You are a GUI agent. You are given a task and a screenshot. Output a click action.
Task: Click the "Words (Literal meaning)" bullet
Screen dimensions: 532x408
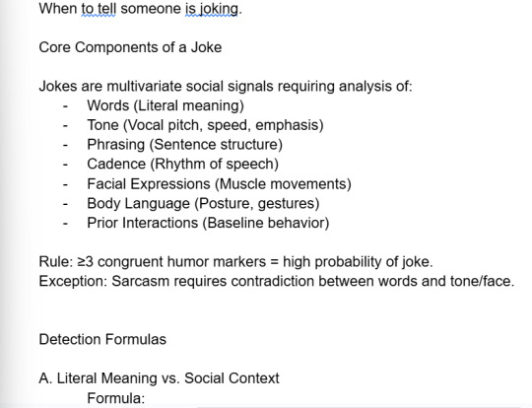click(166, 105)
